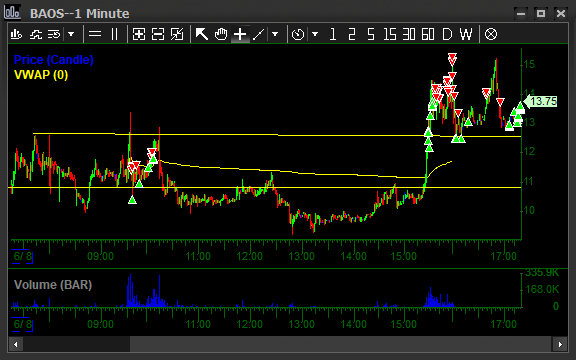Switch to 60 minute timeframe
The image size is (576, 360).
[x=428, y=35]
